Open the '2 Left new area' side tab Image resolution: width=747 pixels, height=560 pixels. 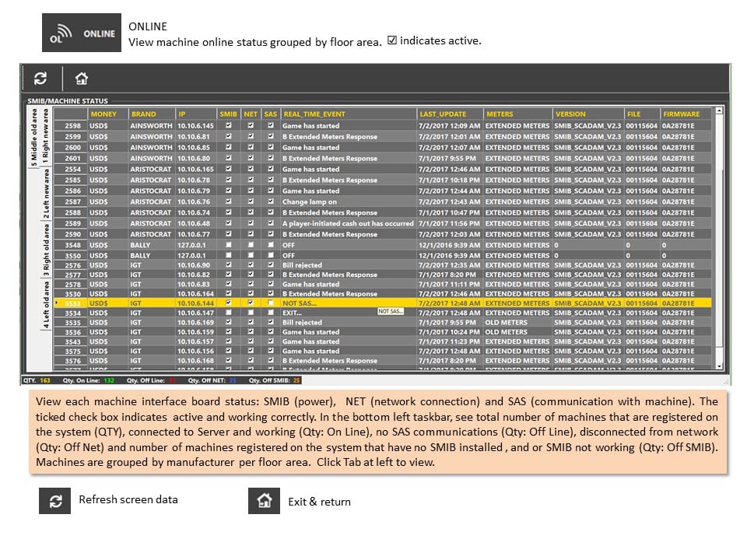pos(46,194)
